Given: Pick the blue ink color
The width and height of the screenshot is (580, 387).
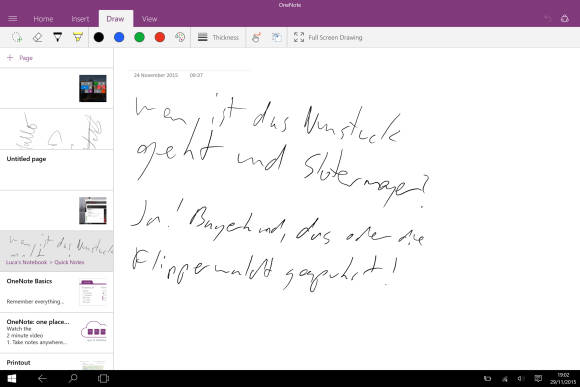Looking at the screenshot, I should 119,37.
